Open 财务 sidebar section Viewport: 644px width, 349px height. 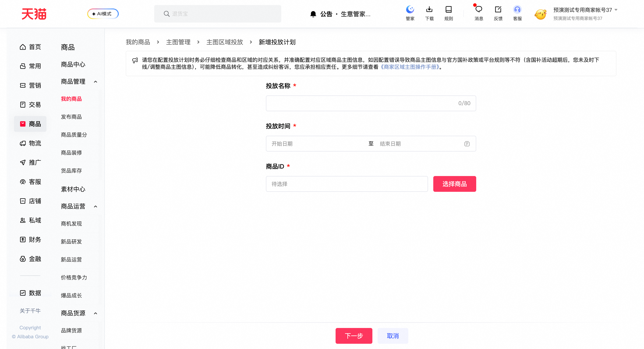pyautogui.click(x=30, y=240)
